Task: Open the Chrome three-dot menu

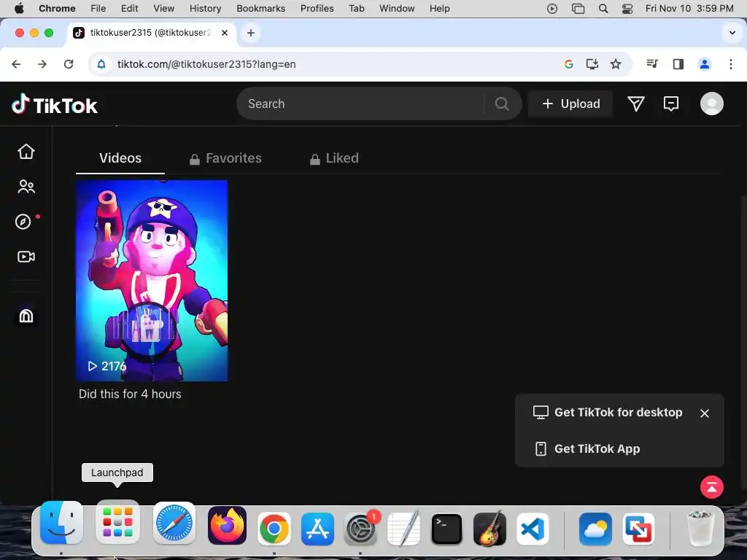Action: [731, 64]
